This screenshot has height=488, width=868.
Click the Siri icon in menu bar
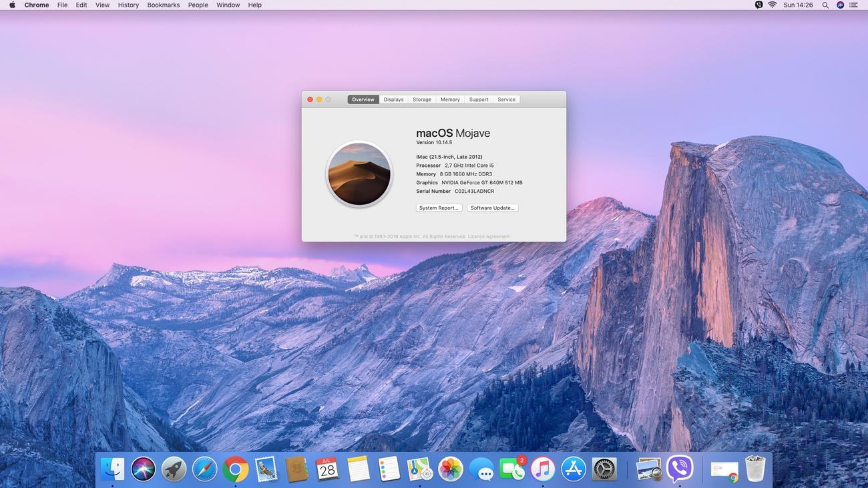pyautogui.click(x=840, y=5)
